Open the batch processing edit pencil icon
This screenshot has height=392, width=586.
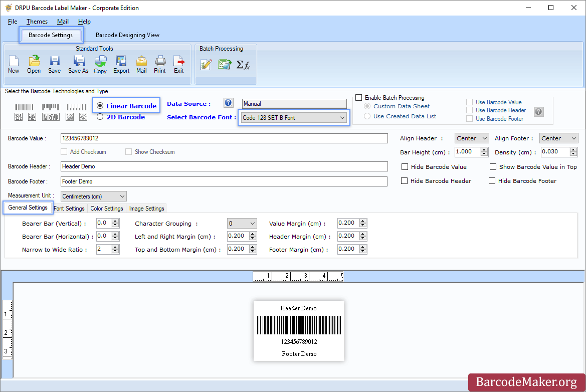206,65
